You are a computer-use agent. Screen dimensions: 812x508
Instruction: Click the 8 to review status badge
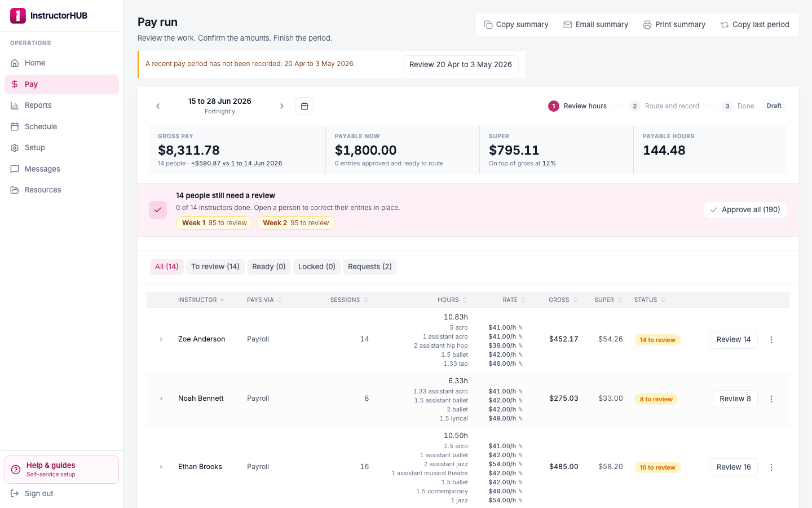coord(656,399)
